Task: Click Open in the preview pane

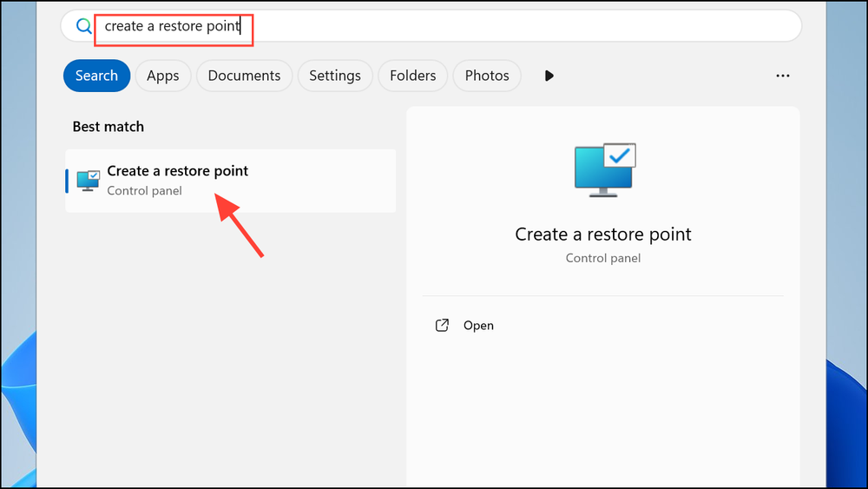Action: 478,326
